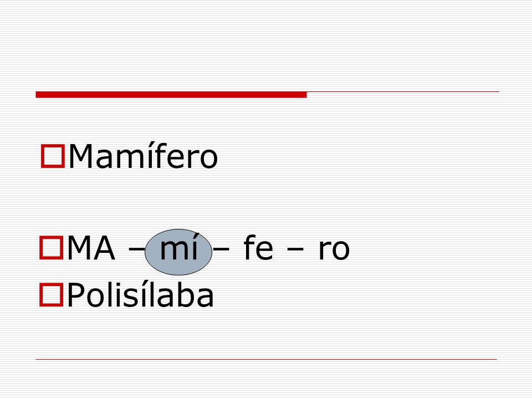Screen dimensions: 532x399
Task: Click the capital P of Polisílaba
Action: pos(75,295)
